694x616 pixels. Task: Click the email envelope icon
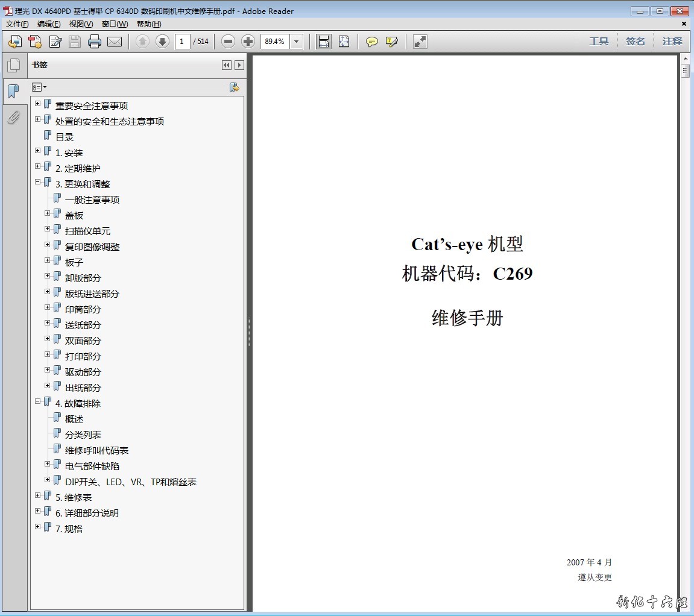(x=115, y=42)
